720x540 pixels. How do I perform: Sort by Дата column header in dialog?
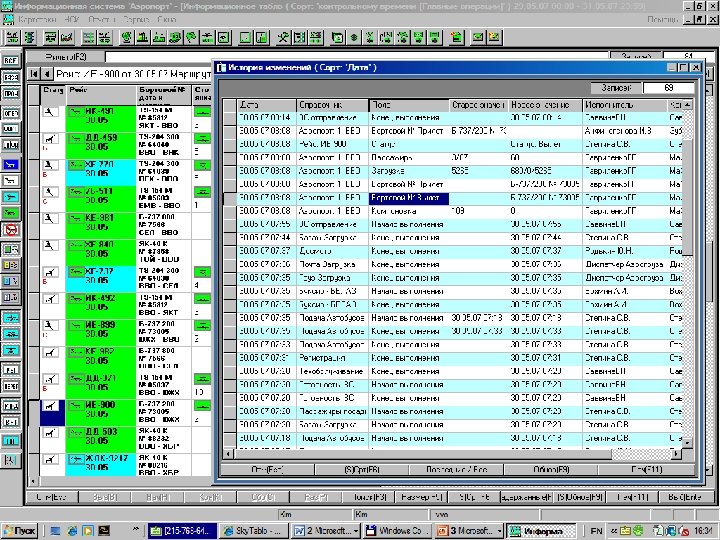266,105
